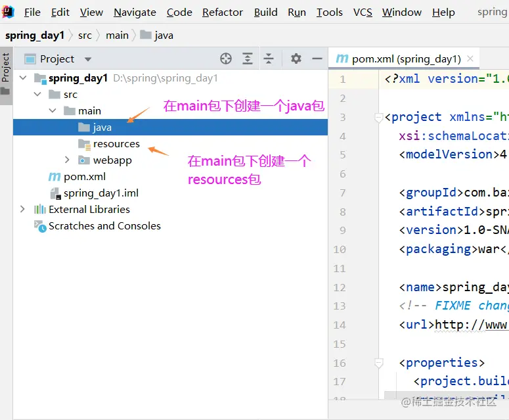The width and height of the screenshot is (509, 420).
Task: Click the External Libraries bars icon
Action: point(40,209)
